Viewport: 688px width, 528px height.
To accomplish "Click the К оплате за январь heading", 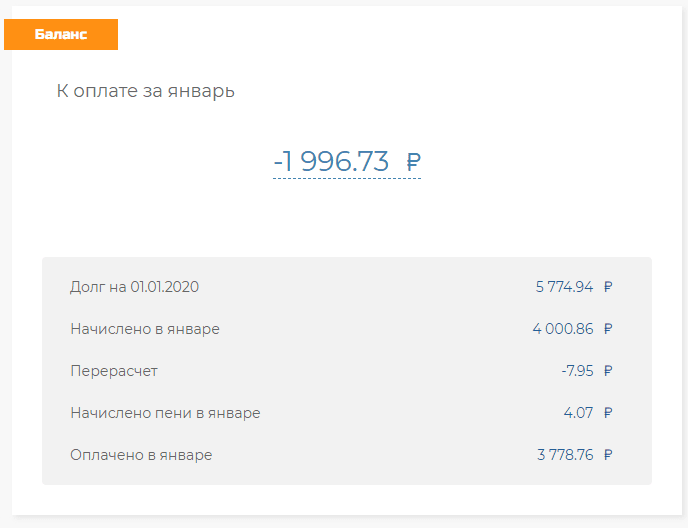I will 145,91.
